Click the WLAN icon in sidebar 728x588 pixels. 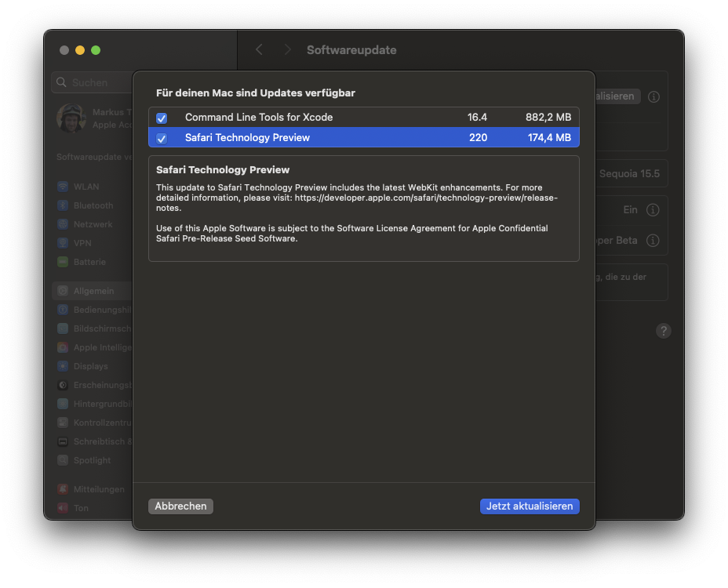click(63, 187)
